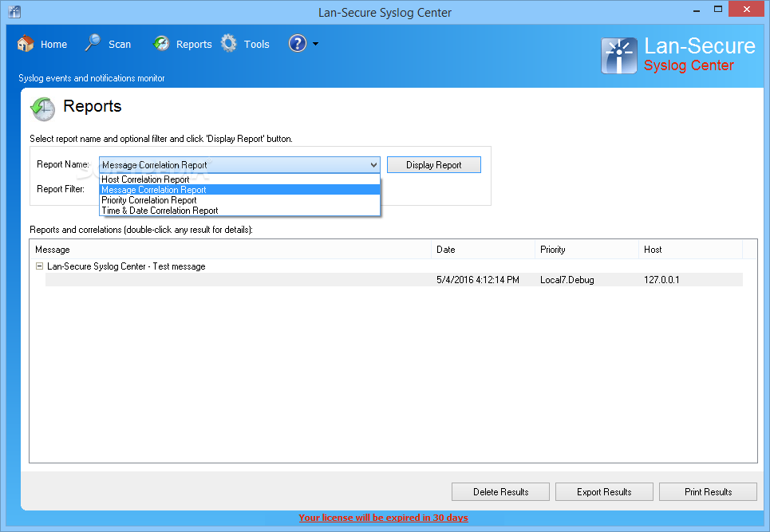Toggle the Report Name combo box arrow
770x532 pixels.
pyautogui.click(x=373, y=165)
